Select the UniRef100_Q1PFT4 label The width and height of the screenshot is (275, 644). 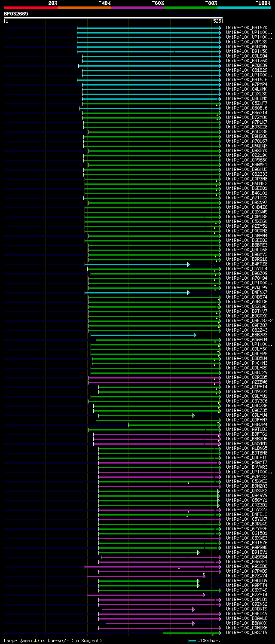pyautogui.click(x=247, y=387)
